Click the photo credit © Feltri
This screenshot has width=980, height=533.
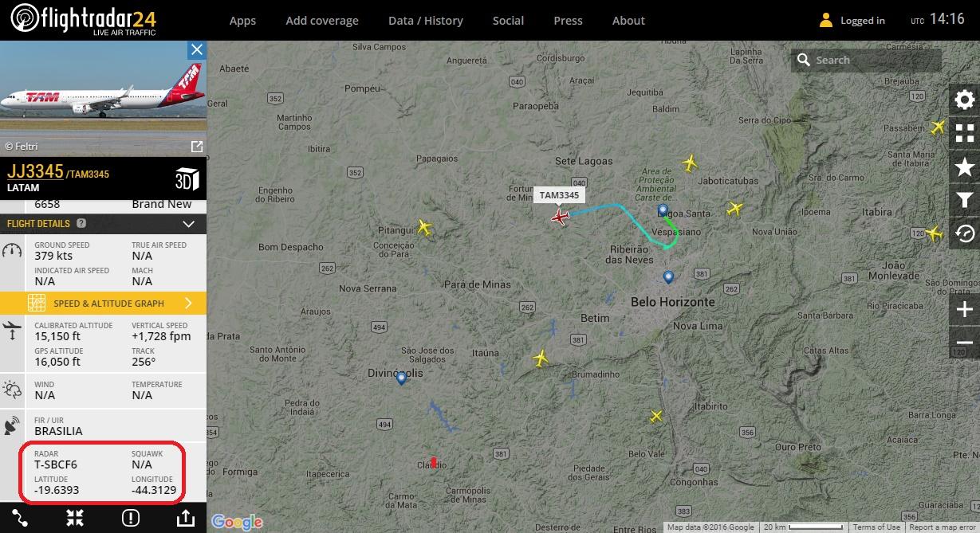tap(22, 147)
